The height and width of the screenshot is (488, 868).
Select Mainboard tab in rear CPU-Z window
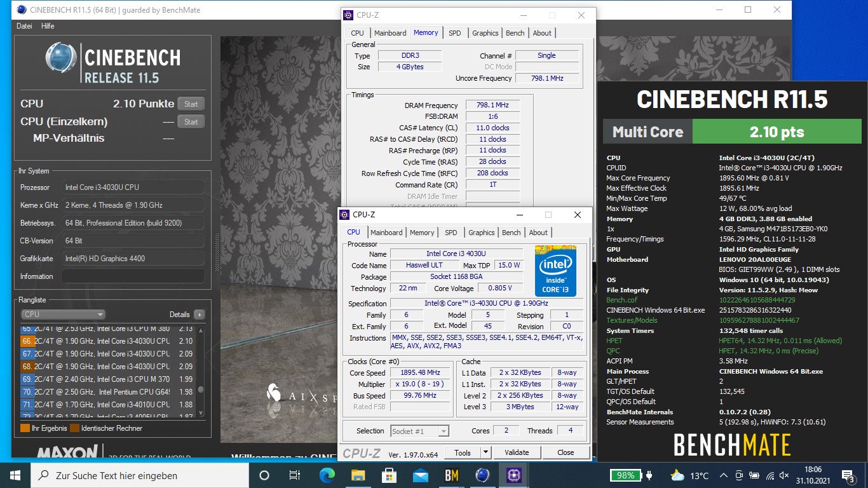(x=390, y=33)
